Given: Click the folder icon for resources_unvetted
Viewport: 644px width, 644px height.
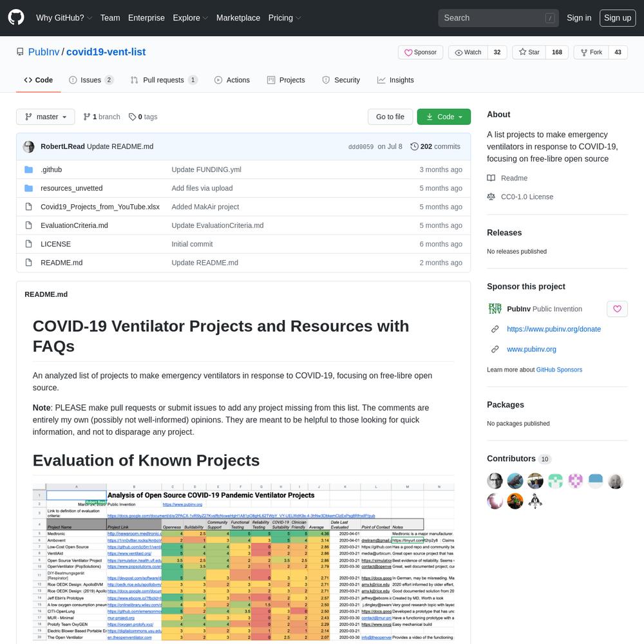Looking at the screenshot, I should tap(28, 188).
